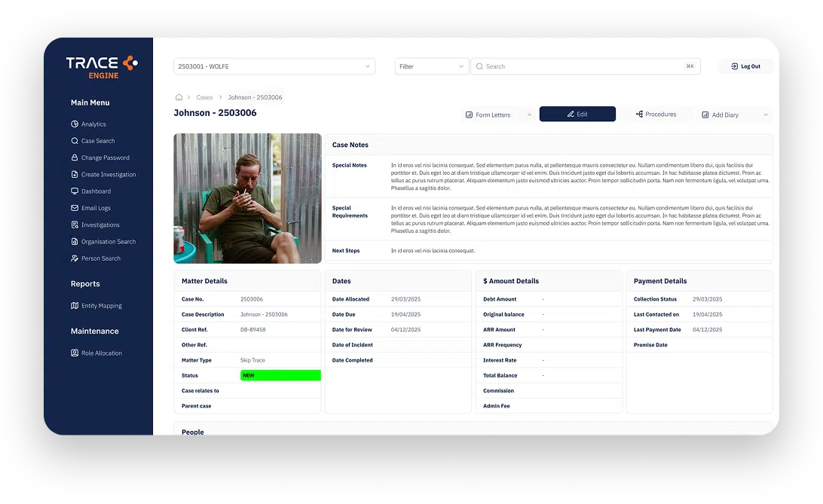Click into the Search input field
Screen dimensions: 823x504
pyautogui.click(x=586, y=66)
